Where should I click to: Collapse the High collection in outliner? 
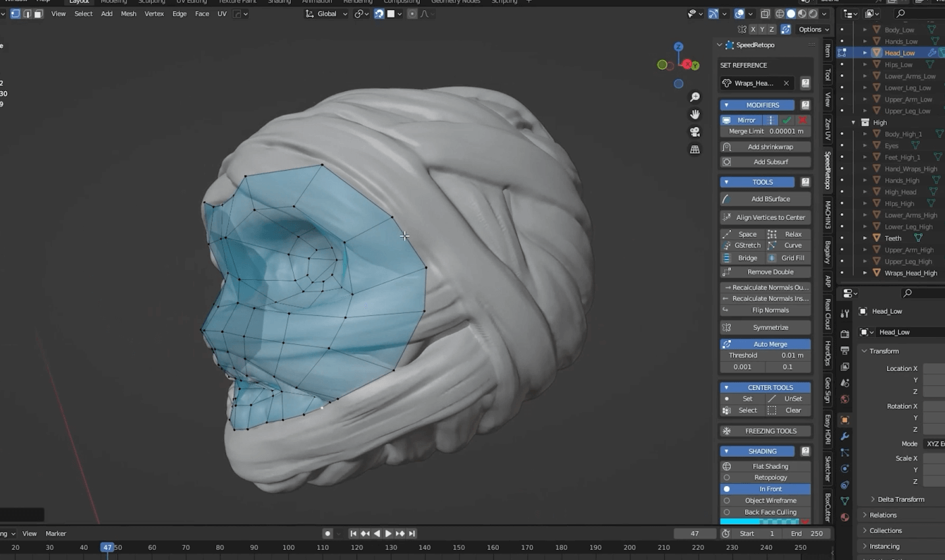[x=854, y=123]
